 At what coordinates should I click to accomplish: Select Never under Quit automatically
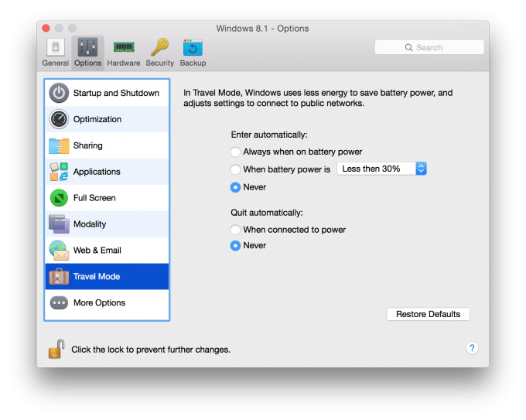235,246
